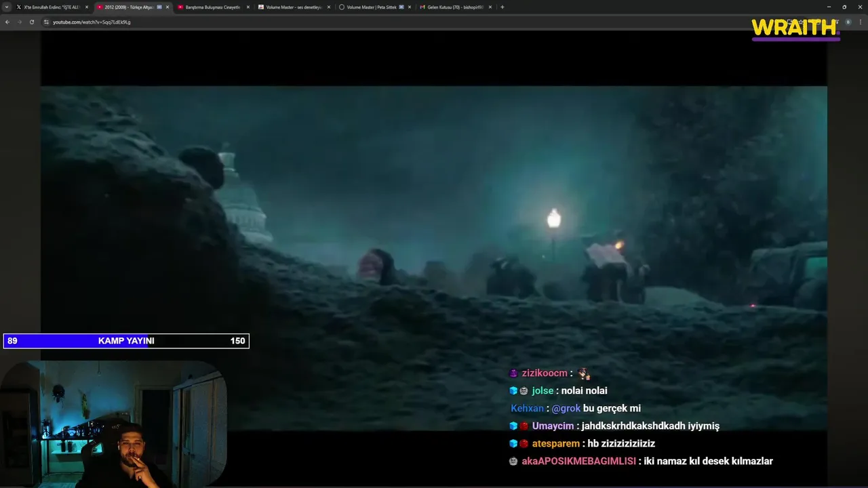Image resolution: width=868 pixels, height=488 pixels.
Task: Open the Chrome three-dot menu
Action: pos(861,22)
